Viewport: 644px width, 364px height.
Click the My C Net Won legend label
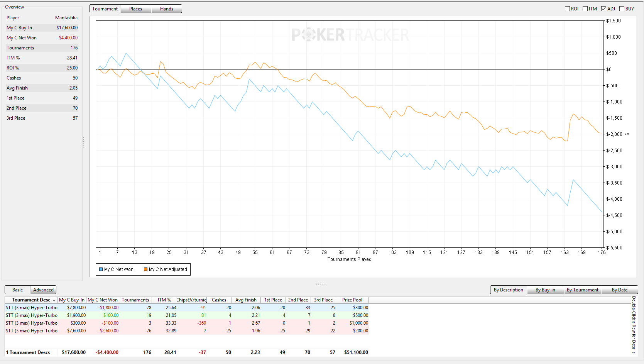[119, 269]
